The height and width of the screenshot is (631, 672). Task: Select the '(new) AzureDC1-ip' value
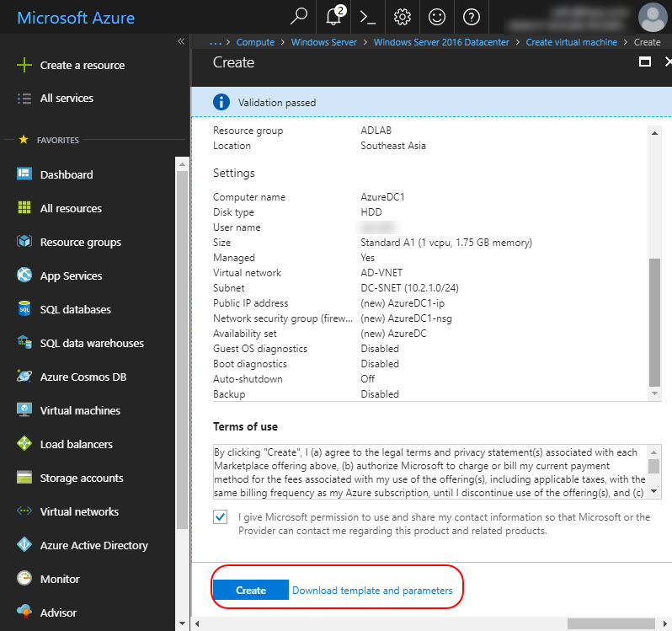point(403,303)
